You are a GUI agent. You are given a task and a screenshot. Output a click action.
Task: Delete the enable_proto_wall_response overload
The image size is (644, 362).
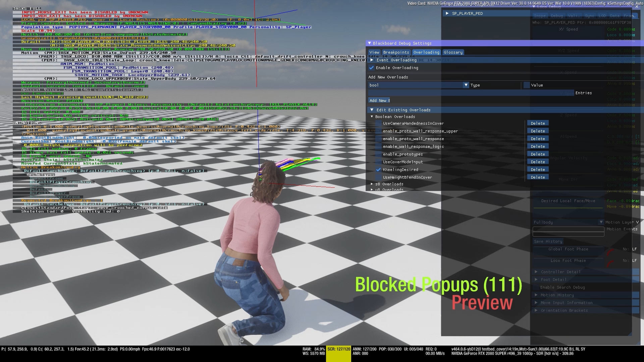[538, 139]
